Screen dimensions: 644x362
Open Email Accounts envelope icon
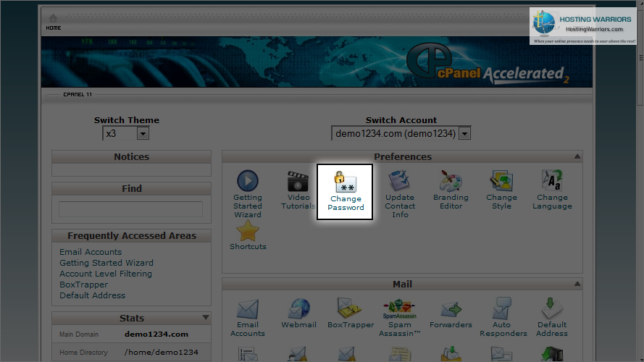[248, 308]
